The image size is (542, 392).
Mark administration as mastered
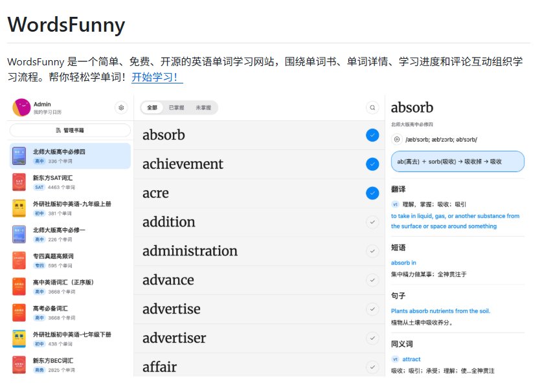pos(372,251)
